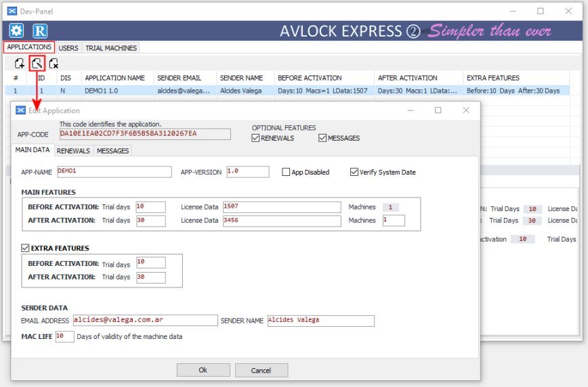The image size is (588, 387).
Task: Click the 'Days:10 Macs=1 LData:1507' cell
Action: pos(324,91)
